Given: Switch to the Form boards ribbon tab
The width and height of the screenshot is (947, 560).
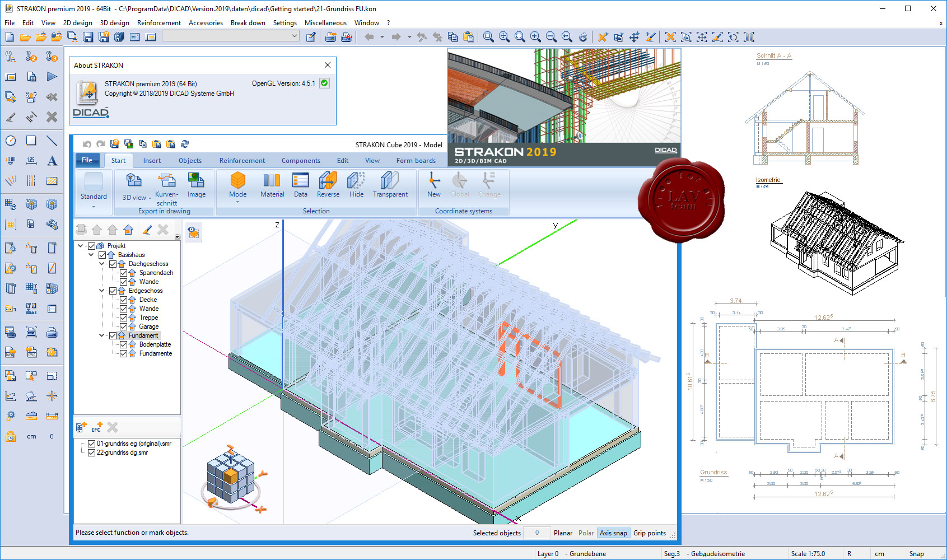Looking at the screenshot, I should (416, 161).
